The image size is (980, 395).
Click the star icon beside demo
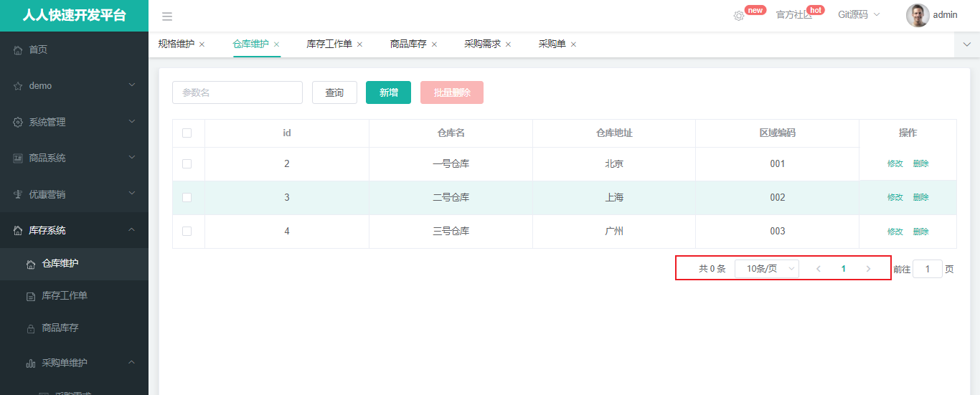[x=18, y=86]
